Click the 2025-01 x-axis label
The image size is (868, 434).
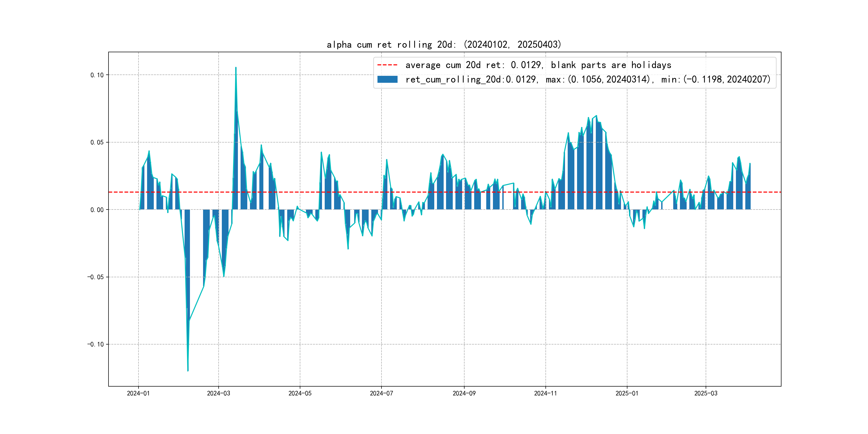627,393
